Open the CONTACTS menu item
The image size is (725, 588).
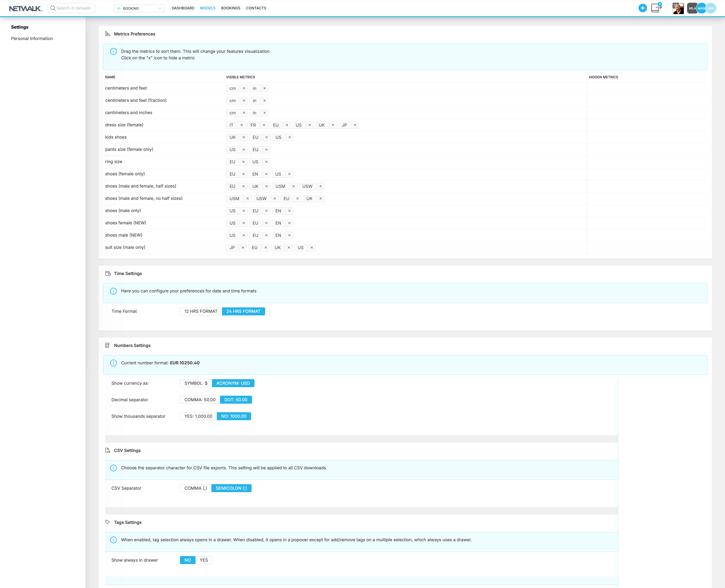pyautogui.click(x=256, y=8)
